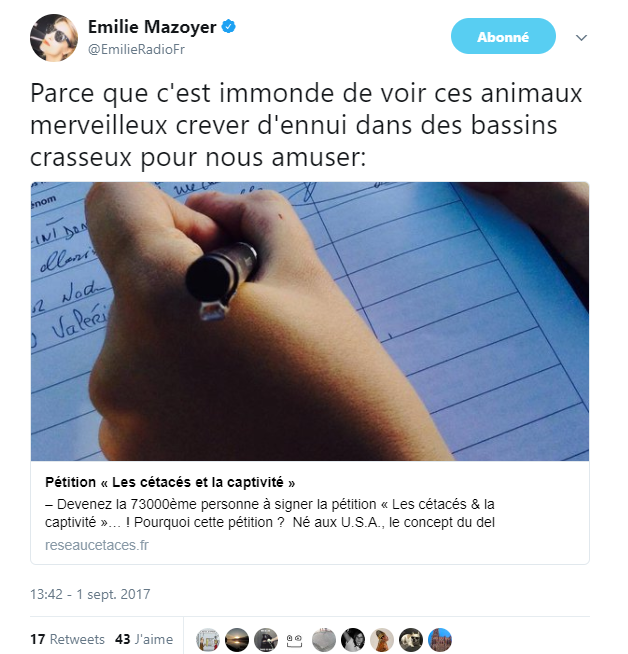This screenshot has width=628, height=654.
Task: Open the @EmilieRadioFr handle link
Action: coord(136,49)
